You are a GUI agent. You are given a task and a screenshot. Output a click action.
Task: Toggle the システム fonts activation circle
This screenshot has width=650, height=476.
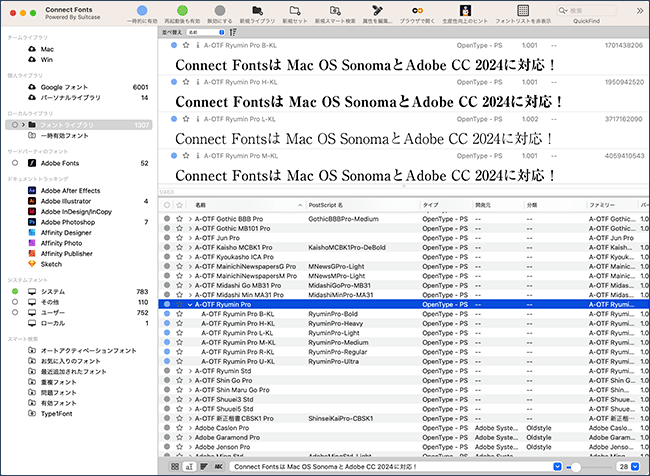tap(15, 291)
